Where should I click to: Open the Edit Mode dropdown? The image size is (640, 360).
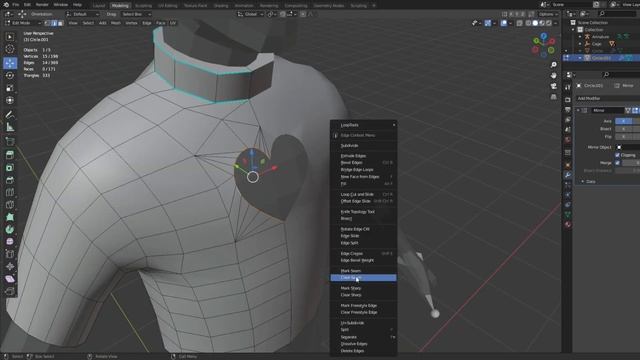[24, 23]
